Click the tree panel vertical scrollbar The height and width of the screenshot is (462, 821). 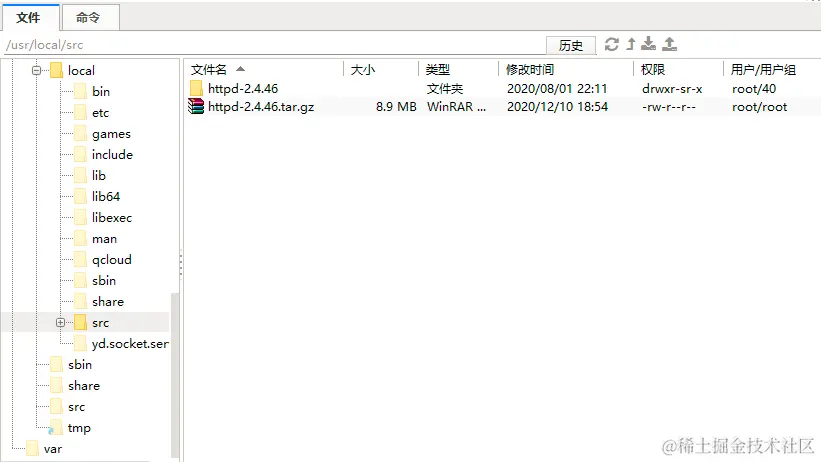tap(175, 376)
